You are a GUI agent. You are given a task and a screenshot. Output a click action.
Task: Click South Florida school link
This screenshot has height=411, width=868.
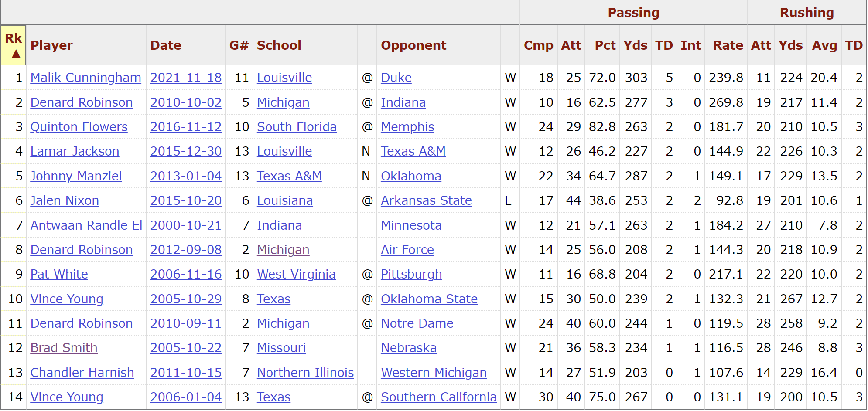(x=297, y=127)
